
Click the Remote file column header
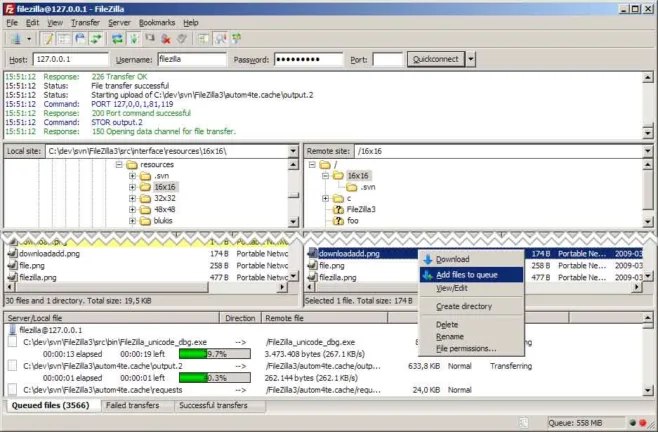[324, 318]
